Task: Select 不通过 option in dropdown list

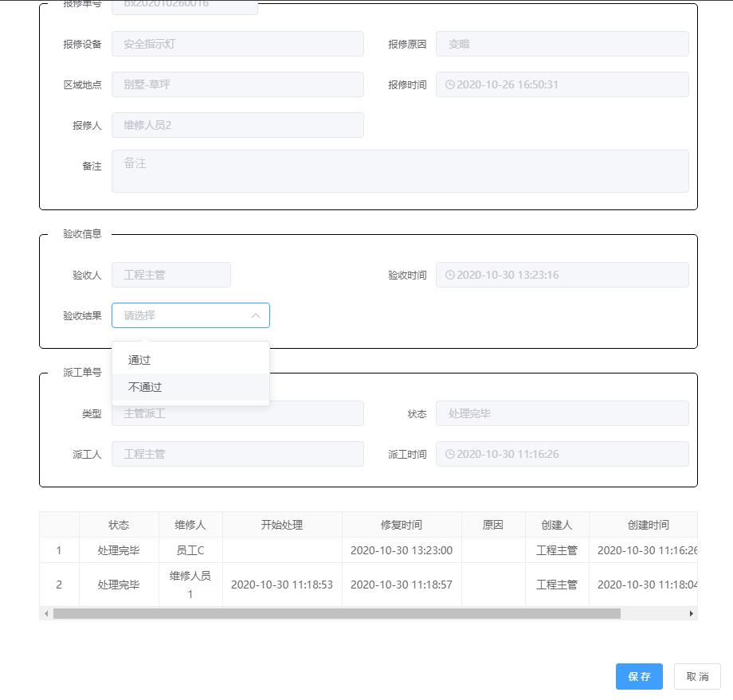Action: tap(190, 387)
